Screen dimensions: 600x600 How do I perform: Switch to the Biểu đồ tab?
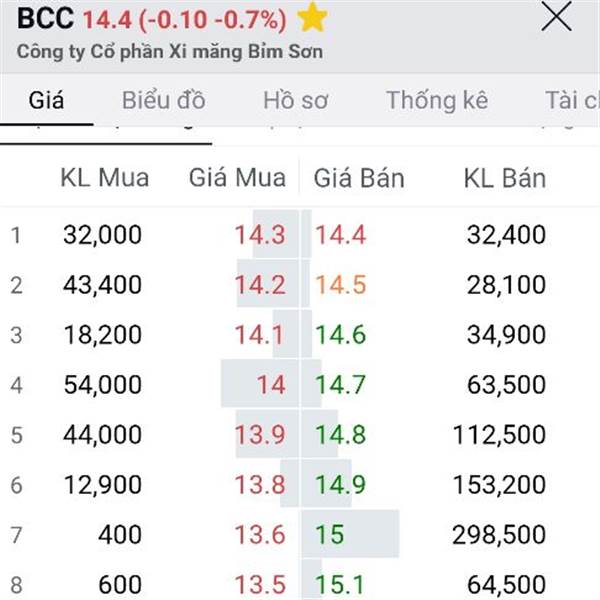point(164,100)
